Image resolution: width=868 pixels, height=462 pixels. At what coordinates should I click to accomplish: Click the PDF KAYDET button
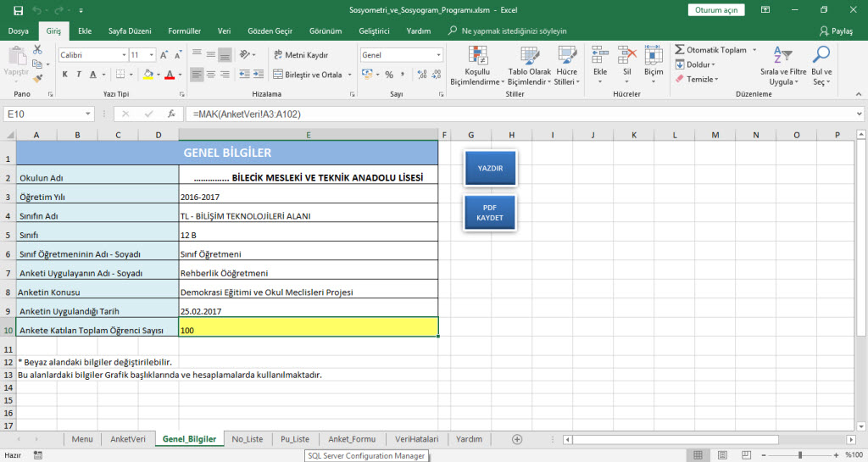coord(490,213)
